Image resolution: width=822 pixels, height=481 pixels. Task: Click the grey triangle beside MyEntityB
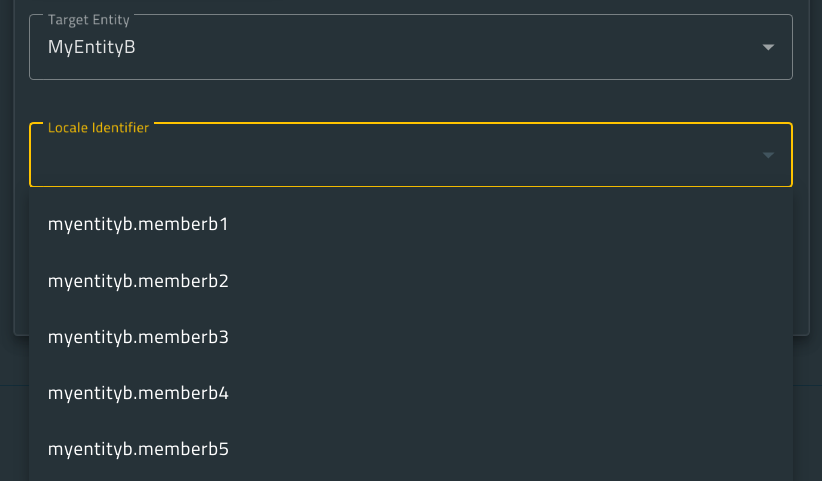[x=768, y=47]
